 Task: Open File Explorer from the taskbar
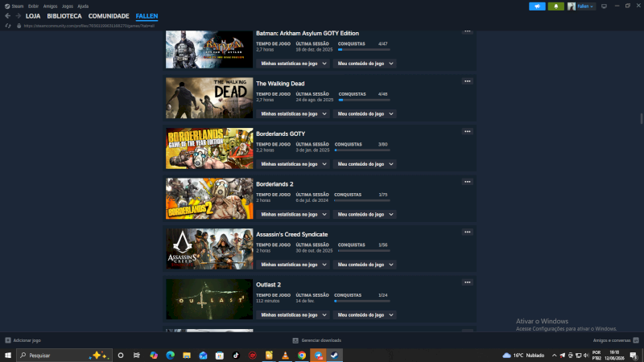tap(187, 356)
